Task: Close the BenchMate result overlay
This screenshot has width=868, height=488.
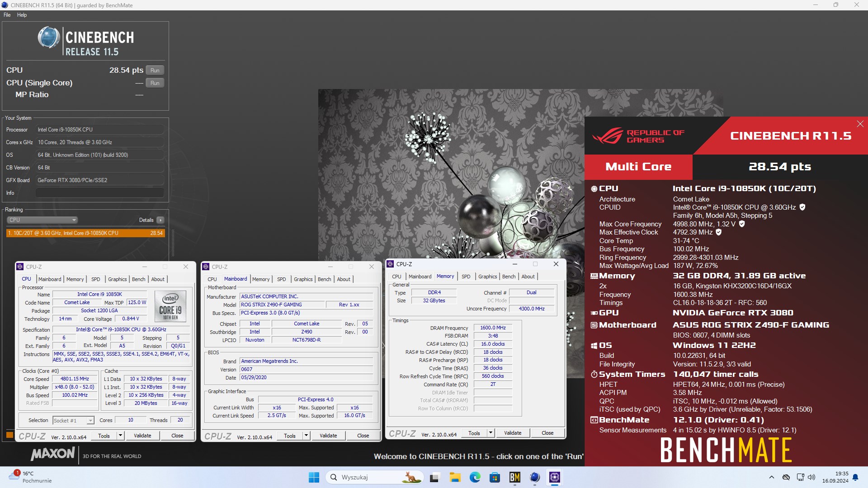Action: [x=860, y=124]
